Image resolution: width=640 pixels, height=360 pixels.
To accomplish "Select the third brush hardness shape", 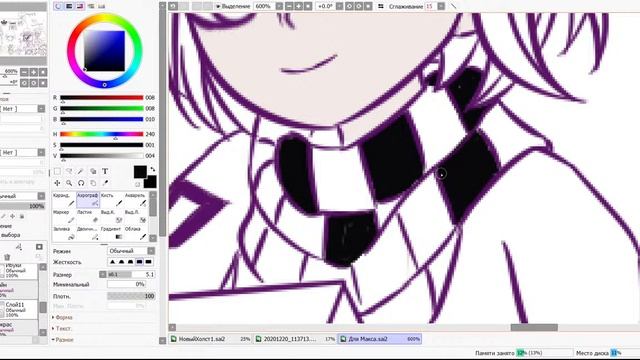I will (131, 262).
